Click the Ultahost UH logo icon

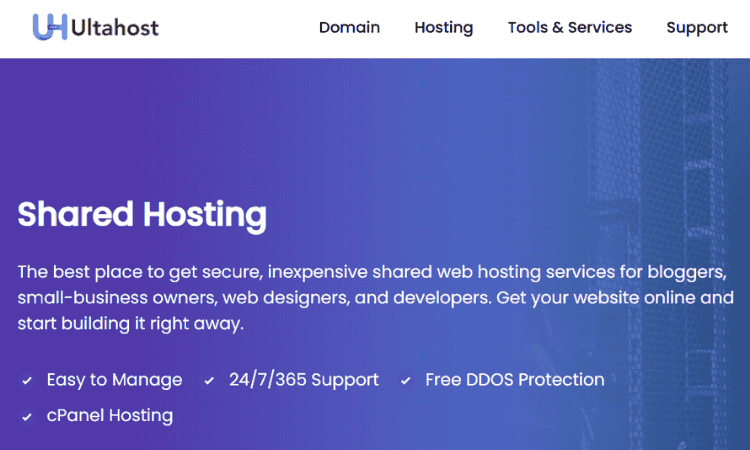(x=49, y=27)
